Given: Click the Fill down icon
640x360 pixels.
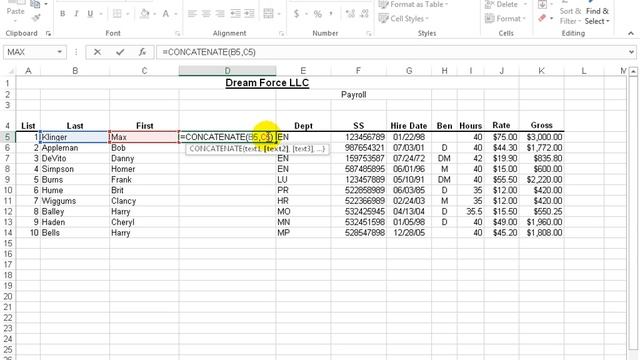Looking at the screenshot, I should (542, 4).
